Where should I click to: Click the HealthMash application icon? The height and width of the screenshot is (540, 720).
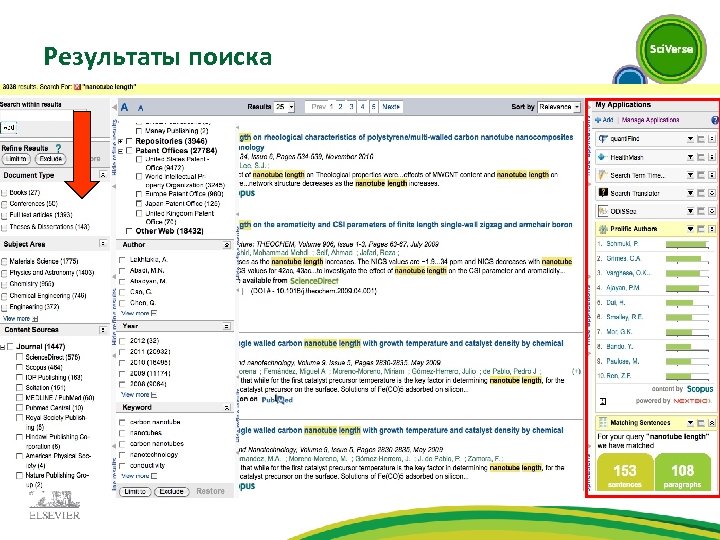[x=603, y=157]
